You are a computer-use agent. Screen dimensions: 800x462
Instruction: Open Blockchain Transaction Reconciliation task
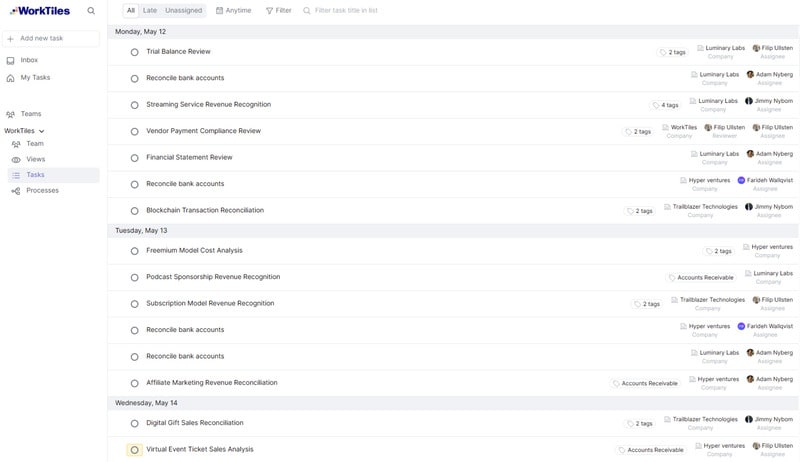[205, 210]
